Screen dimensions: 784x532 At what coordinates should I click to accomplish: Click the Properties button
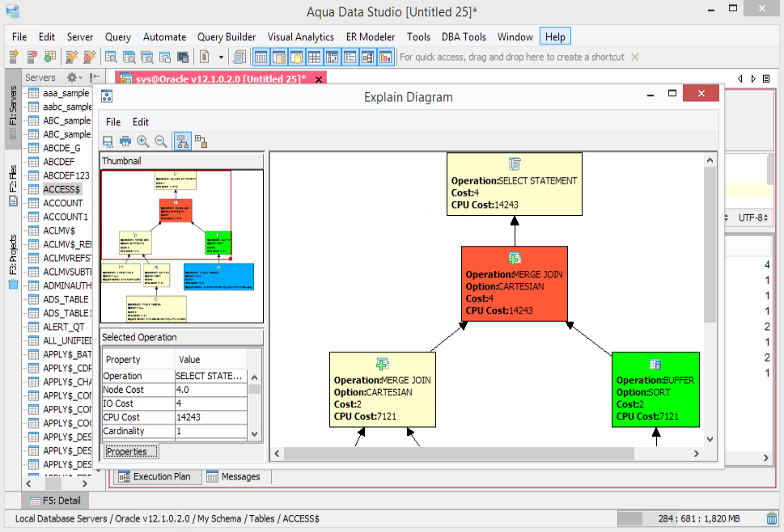(x=131, y=451)
